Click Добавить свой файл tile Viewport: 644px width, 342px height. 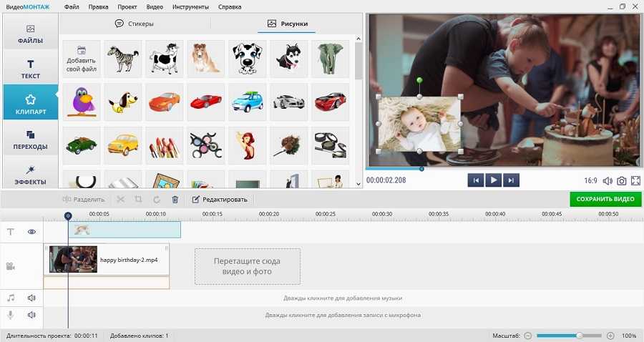coord(82,59)
